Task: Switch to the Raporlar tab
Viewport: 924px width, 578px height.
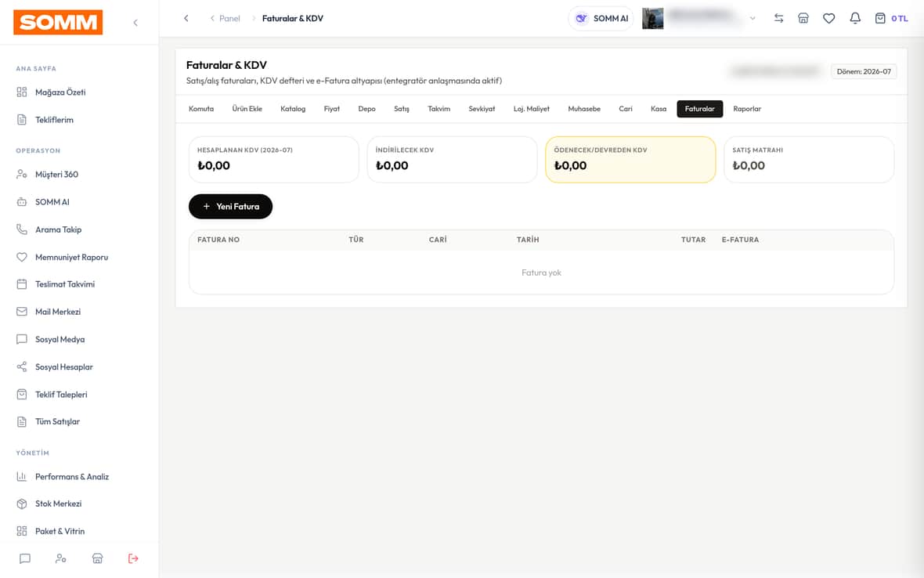Action: coord(746,109)
